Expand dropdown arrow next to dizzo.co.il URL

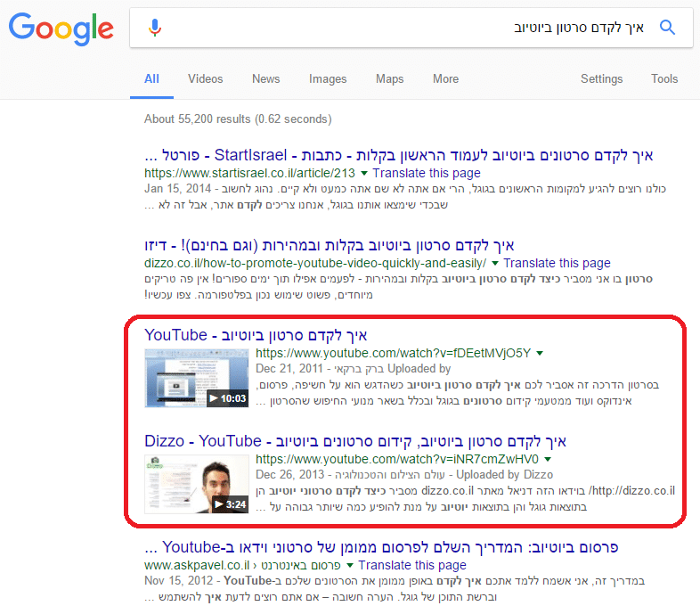pos(495,263)
